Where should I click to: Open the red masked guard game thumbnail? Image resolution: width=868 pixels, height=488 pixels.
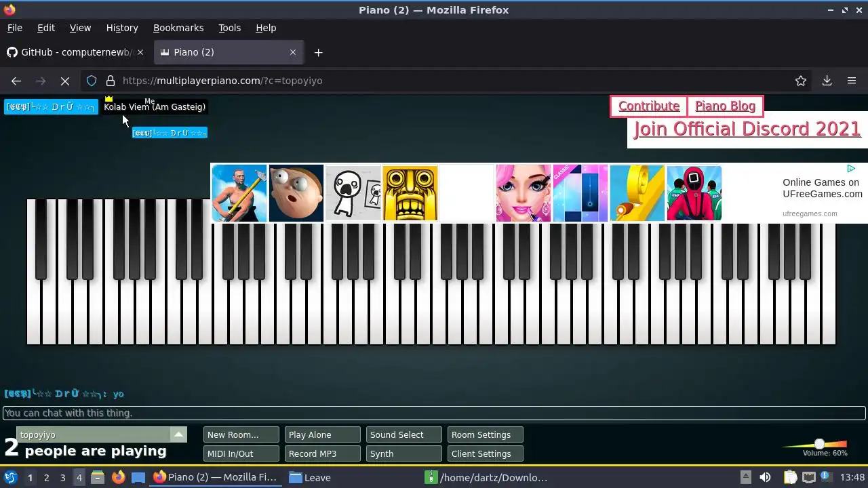coord(694,193)
